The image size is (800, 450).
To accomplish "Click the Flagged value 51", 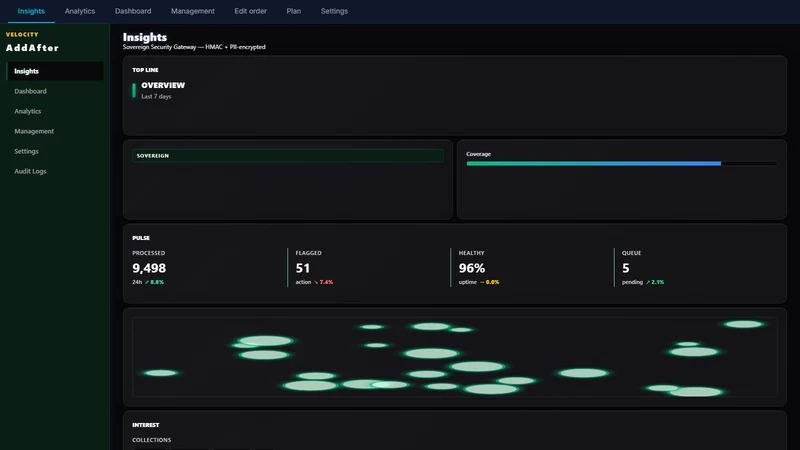I will click(303, 268).
